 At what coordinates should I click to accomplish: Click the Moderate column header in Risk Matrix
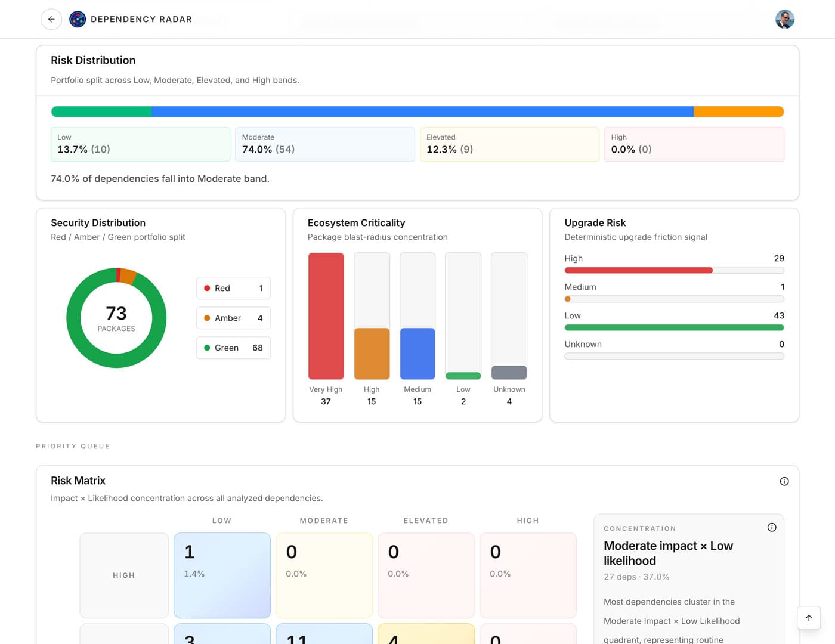(x=324, y=520)
